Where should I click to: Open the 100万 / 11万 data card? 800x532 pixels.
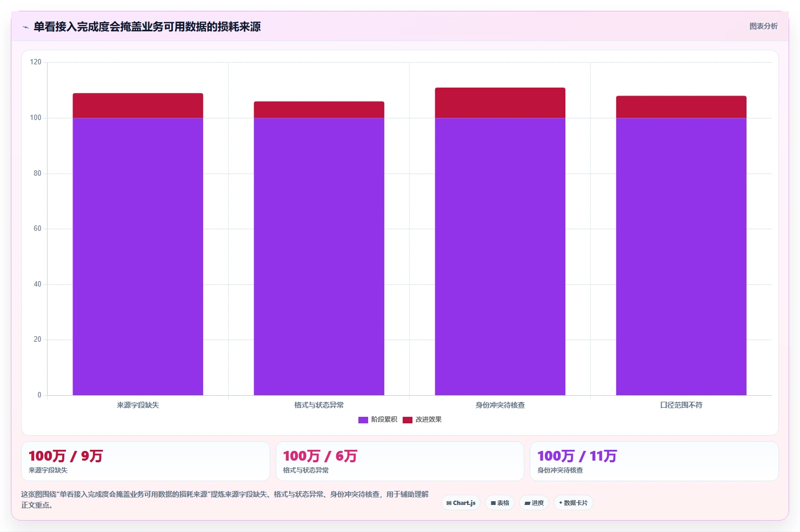(654, 461)
